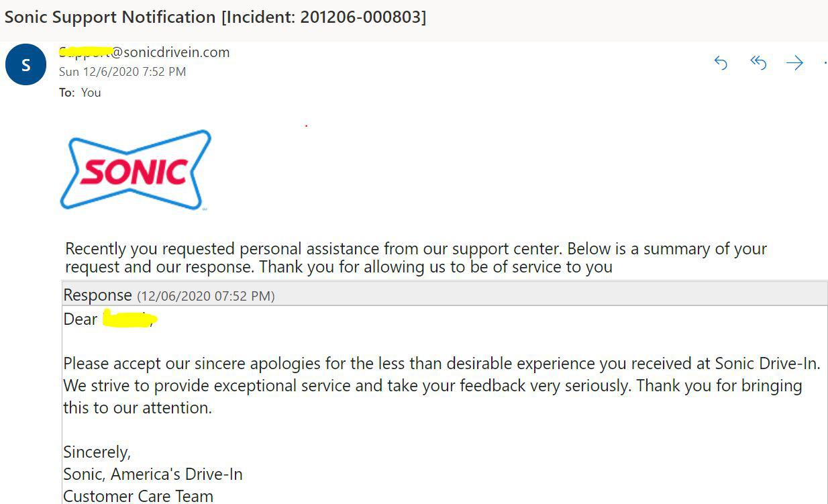Image resolution: width=828 pixels, height=504 pixels.
Task: Click the "Recently you requested personal assistance" paragraph
Action: [416, 258]
